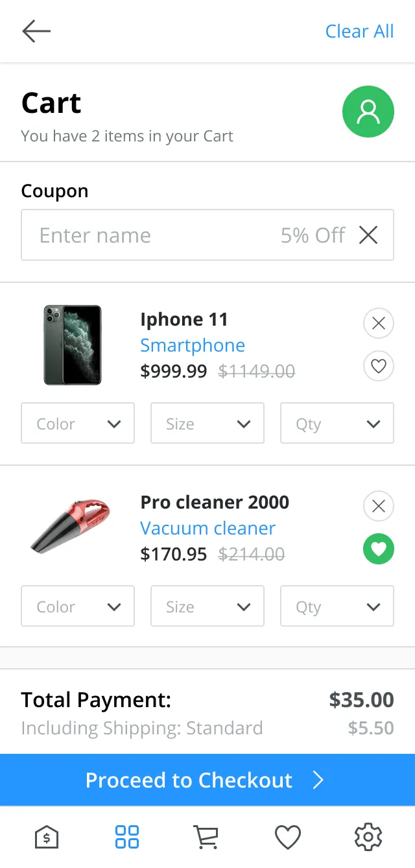
Task: Expand Qty dropdown for Pro cleaner 2000
Action: coord(337,607)
